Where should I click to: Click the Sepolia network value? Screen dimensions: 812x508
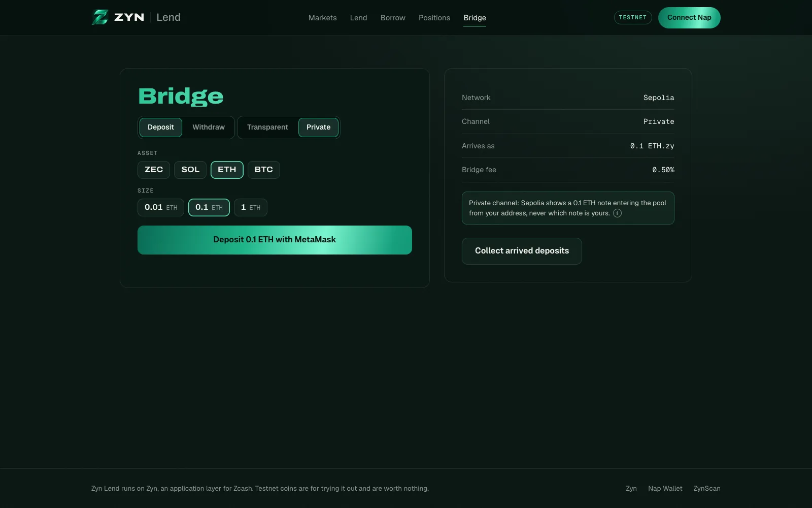(x=659, y=98)
